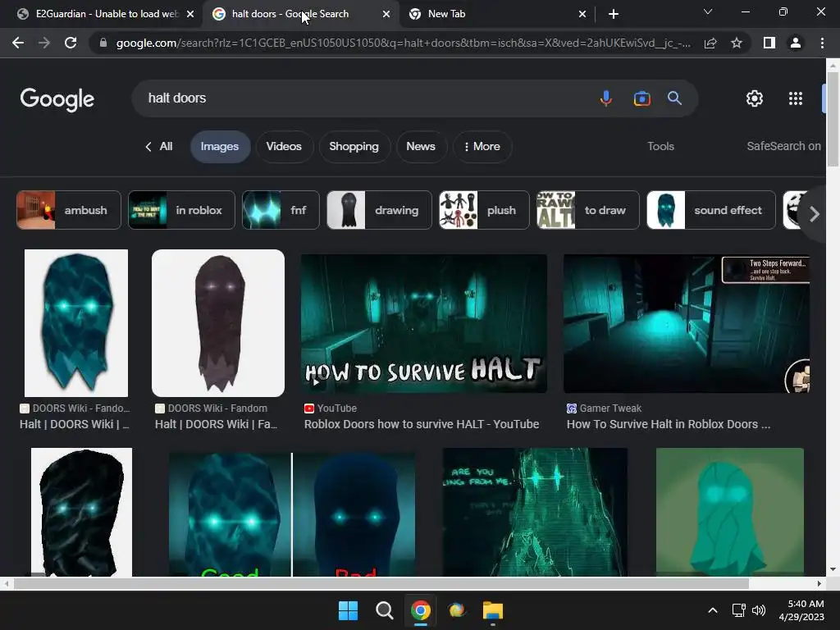The height and width of the screenshot is (630, 840).
Task: Open volume control in tray
Action: tap(759, 610)
